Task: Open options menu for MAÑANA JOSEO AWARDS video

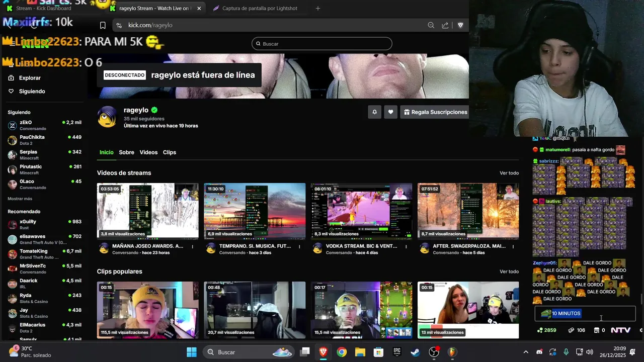Action: click(193, 247)
